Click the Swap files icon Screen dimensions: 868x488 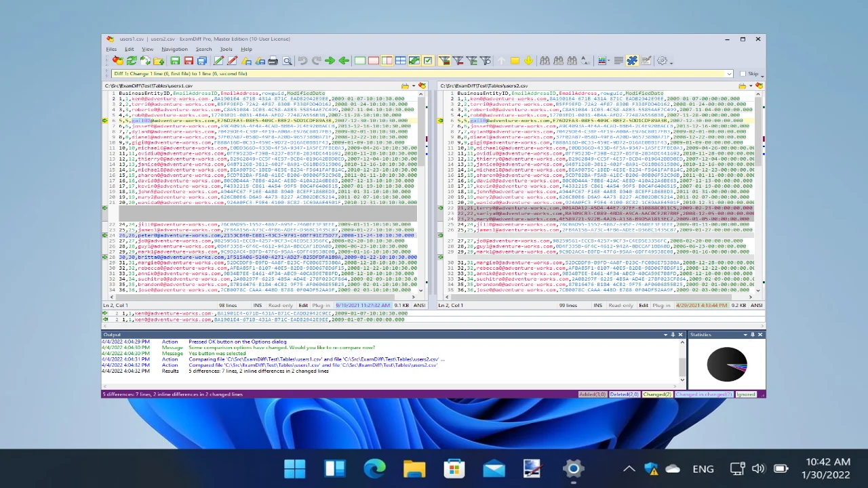[145, 61]
